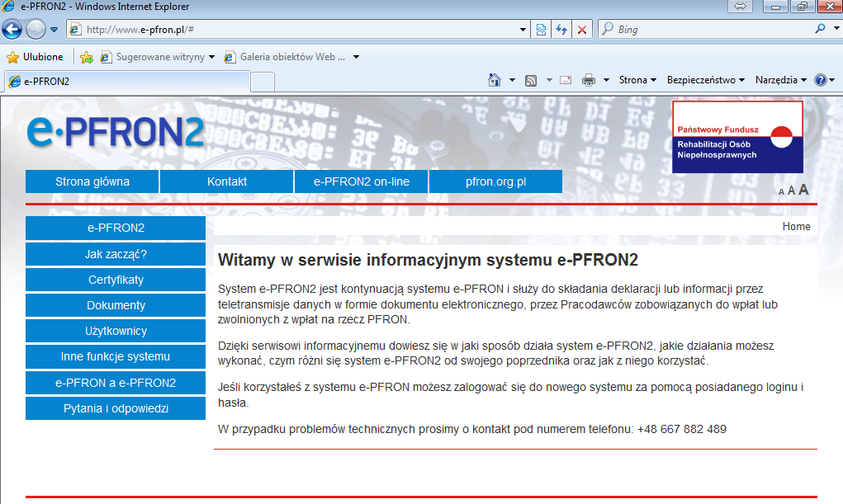Screen dimensions: 843x504
Task: Open the Kontakt navigation tab
Action: coord(227,181)
